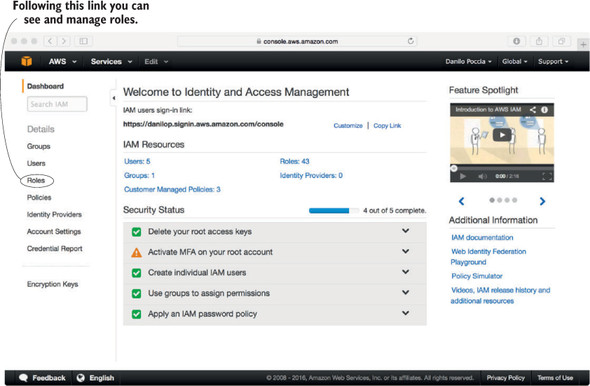Click the MFA warning triangle icon
The height and width of the screenshot is (386, 590).
pyautogui.click(x=136, y=252)
